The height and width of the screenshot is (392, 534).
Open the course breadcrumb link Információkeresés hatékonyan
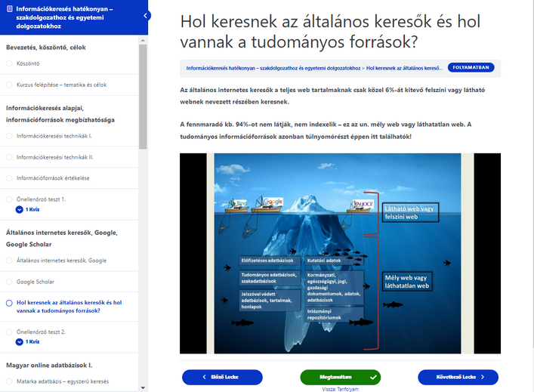coord(273,68)
